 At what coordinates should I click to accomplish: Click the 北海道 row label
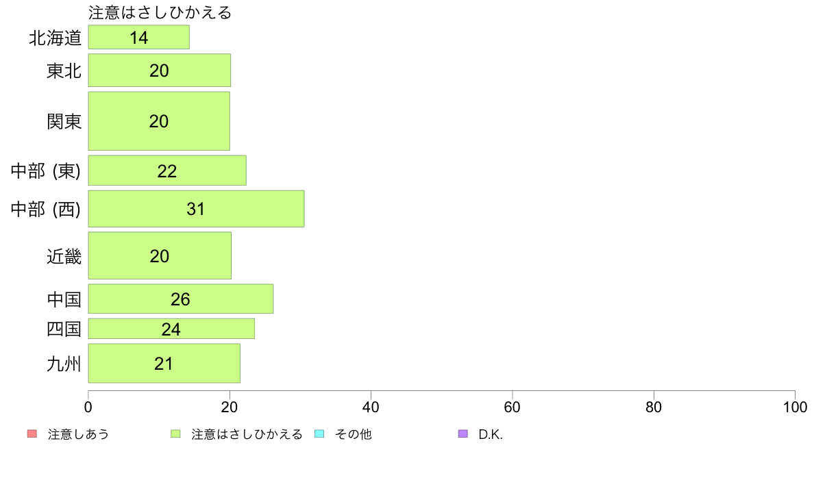click(x=55, y=38)
